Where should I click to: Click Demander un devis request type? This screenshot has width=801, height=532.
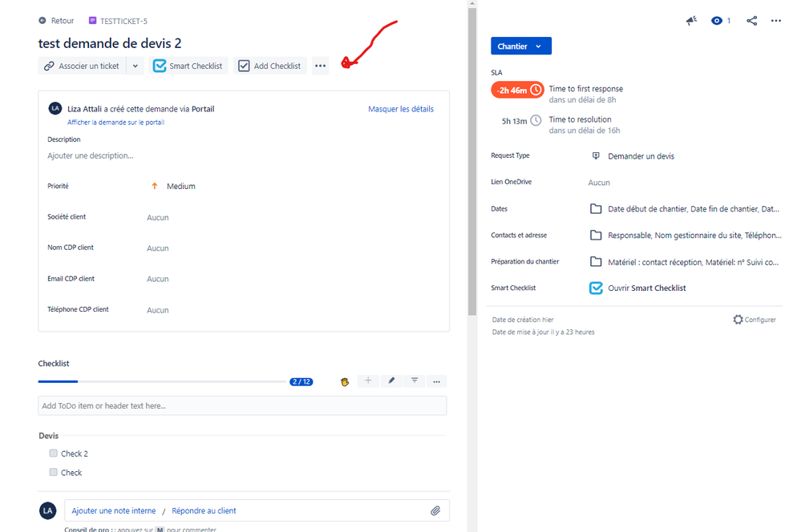(641, 156)
